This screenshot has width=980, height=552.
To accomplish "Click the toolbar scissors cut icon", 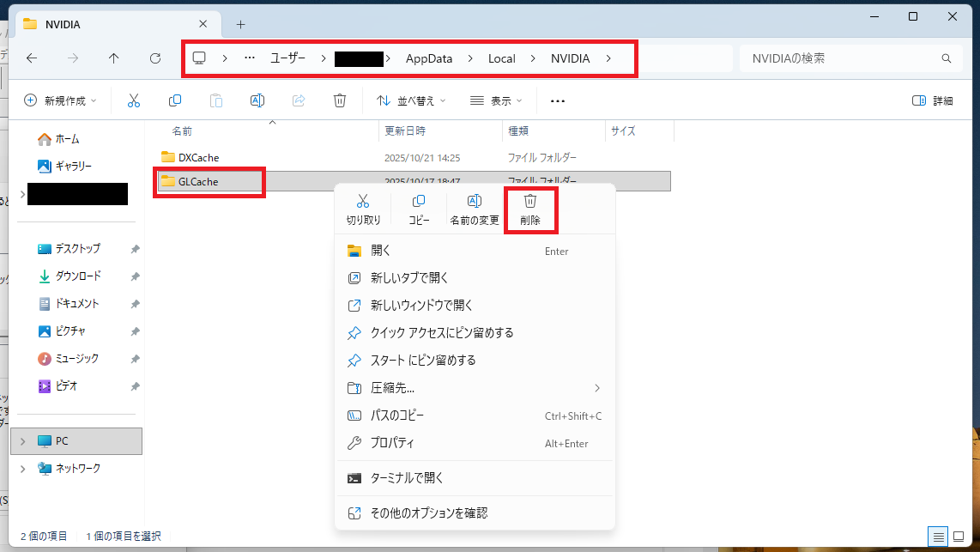I will (x=134, y=100).
